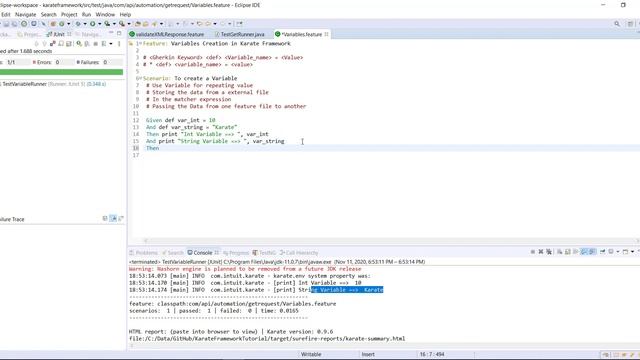
Task: Click the Save toolbar icon
Action: click(x=6, y=24)
